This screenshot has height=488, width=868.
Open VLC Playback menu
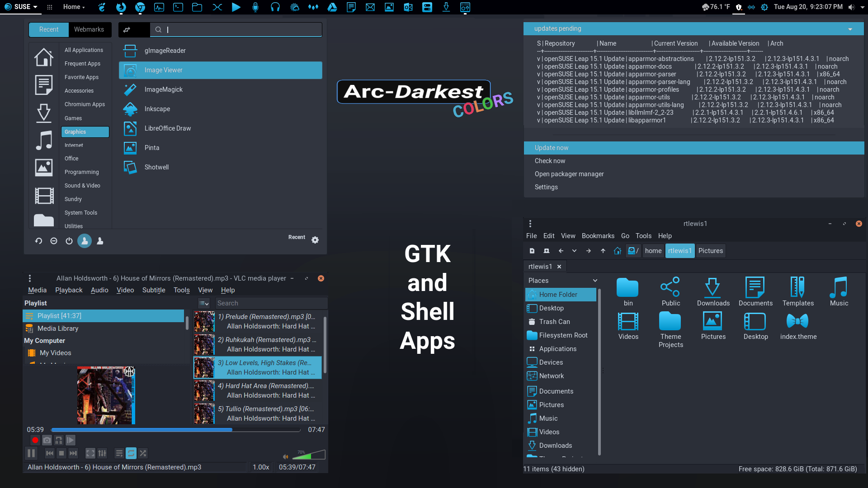pos(69,290)
